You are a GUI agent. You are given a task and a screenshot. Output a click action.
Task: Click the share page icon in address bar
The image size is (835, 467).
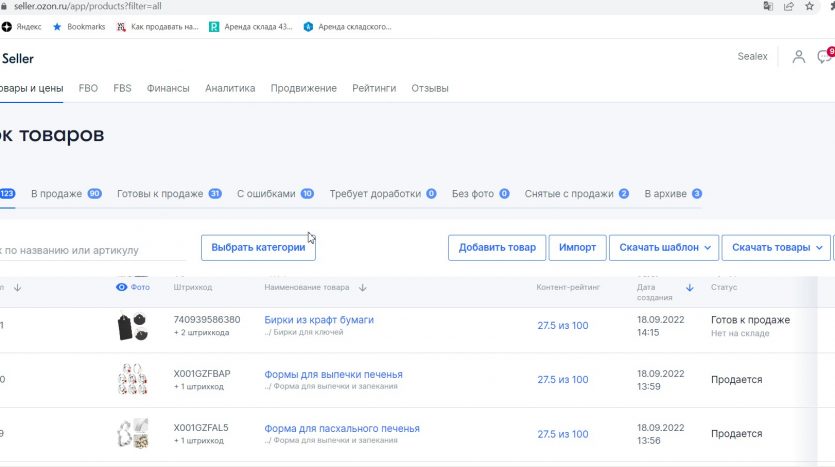tap(789, 6)
